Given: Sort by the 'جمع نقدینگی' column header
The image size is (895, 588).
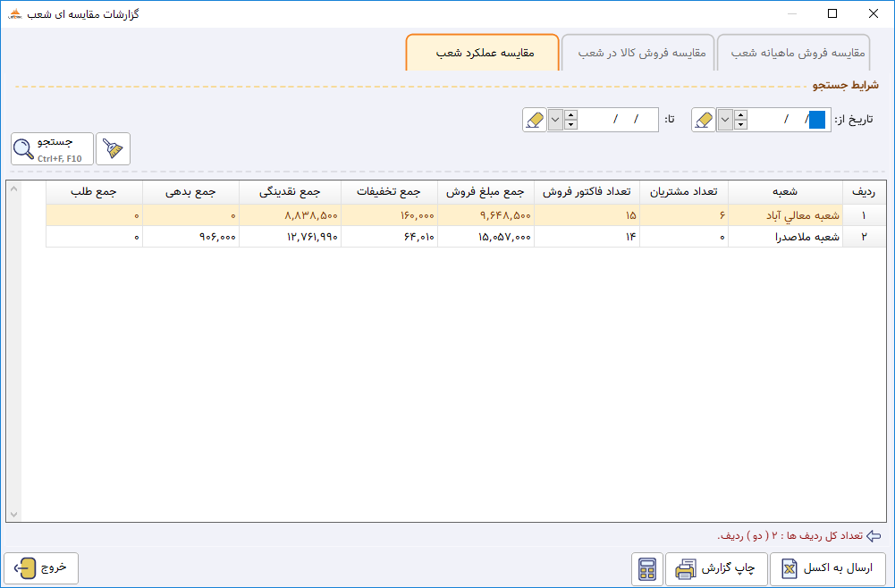Looking at the screenshot, I should (x=290, y=192).
